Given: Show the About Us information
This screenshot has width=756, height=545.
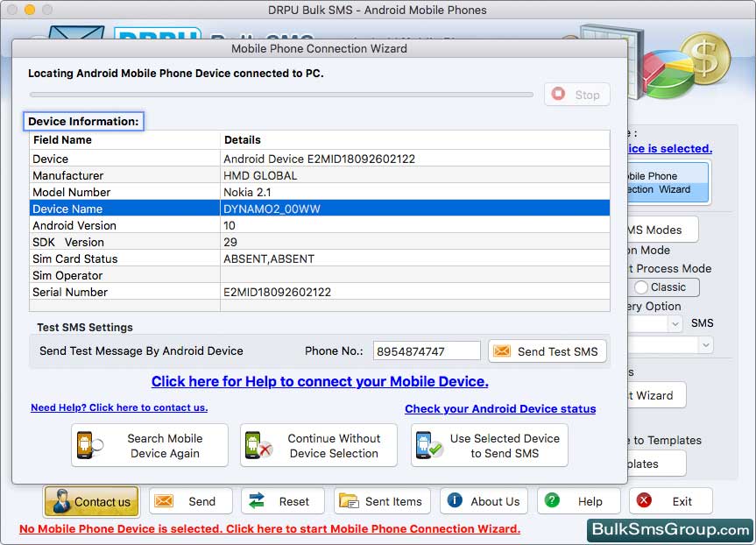Looking at the screenshot, I should pyautogui.click(x=484, y=501).
